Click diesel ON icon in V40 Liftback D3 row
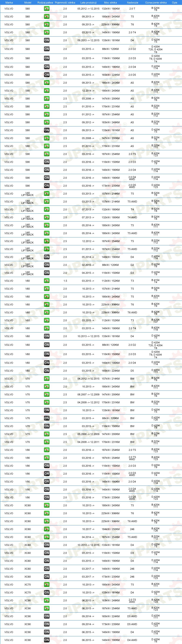The image size is (182, 644). 47,273
